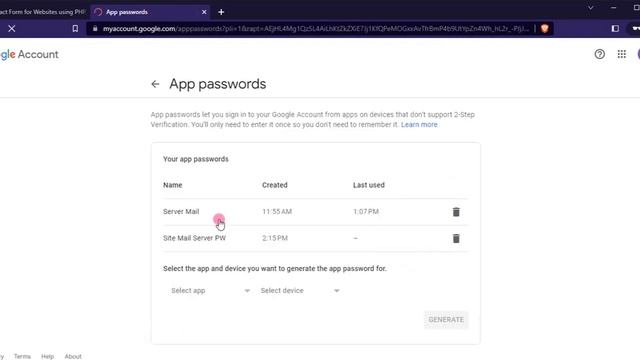Switch to the Contact Form for Websites tab
This screenshot has height=360, width=640.
click(x=43, y=12)
